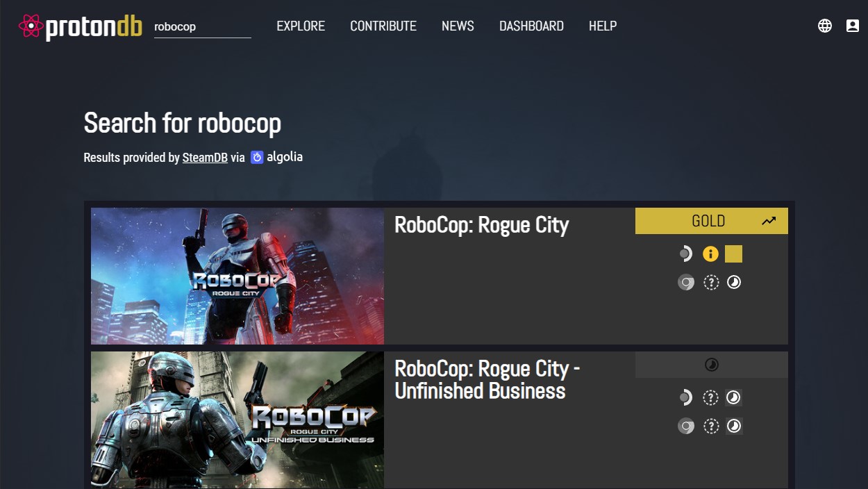Click the Algolia stopwatch logo icon
The image size is (868, 489).
pyautogui.click(x=257, y=158)
